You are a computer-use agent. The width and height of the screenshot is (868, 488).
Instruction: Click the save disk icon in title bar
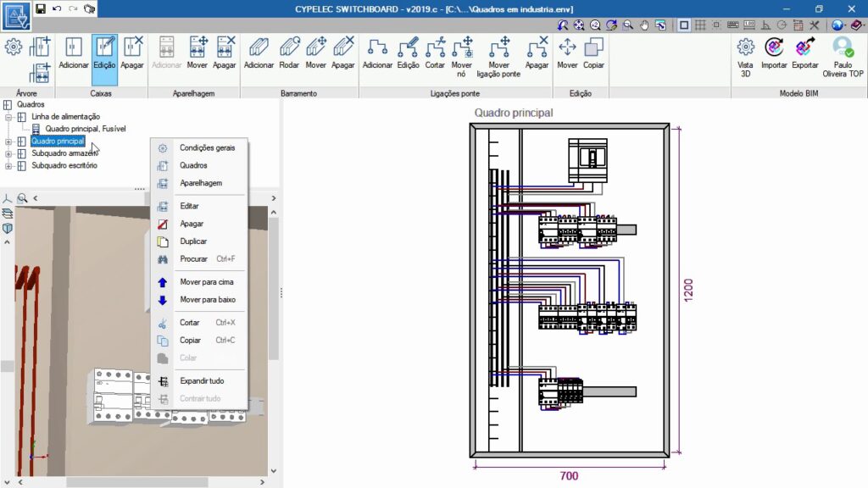coord(41,8)
